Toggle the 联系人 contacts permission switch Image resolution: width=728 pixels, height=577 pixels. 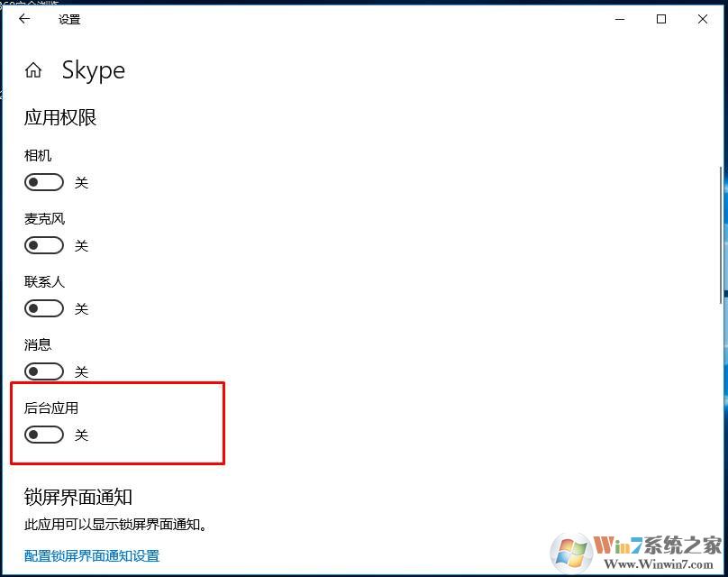[x=44, y=308]
